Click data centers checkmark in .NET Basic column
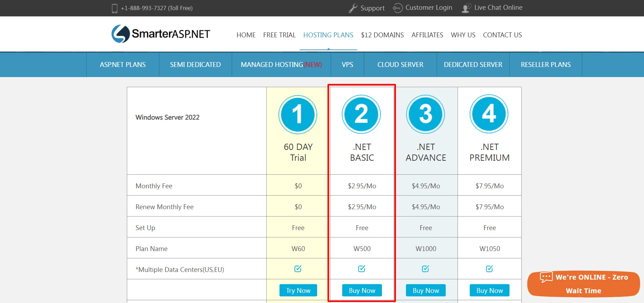This screenshot has width=644, height=303. pyautogui.click(x=362, y=269)
